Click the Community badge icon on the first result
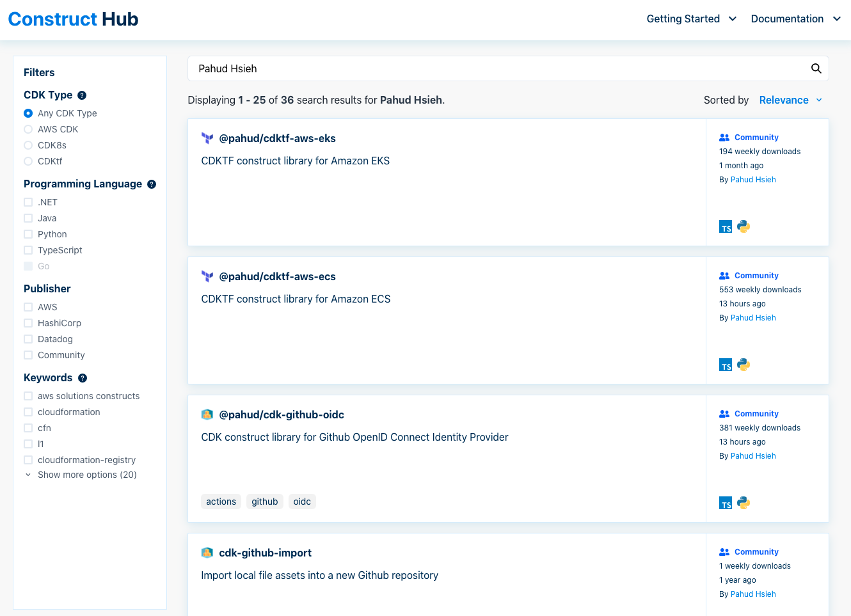 tap(724, 137)
